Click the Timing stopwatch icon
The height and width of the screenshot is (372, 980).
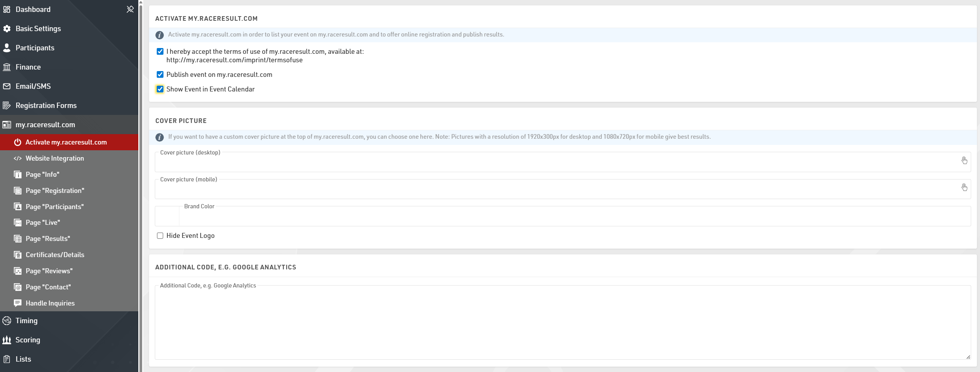pos(7,321)
